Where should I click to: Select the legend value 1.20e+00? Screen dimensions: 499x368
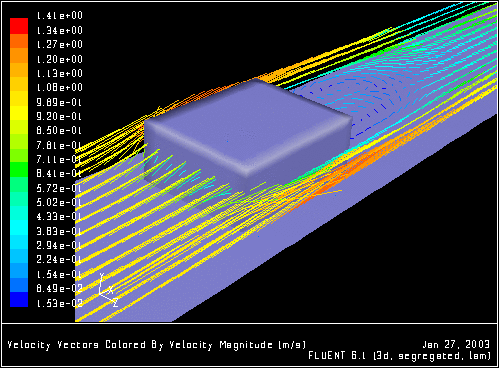pos(60,59)
